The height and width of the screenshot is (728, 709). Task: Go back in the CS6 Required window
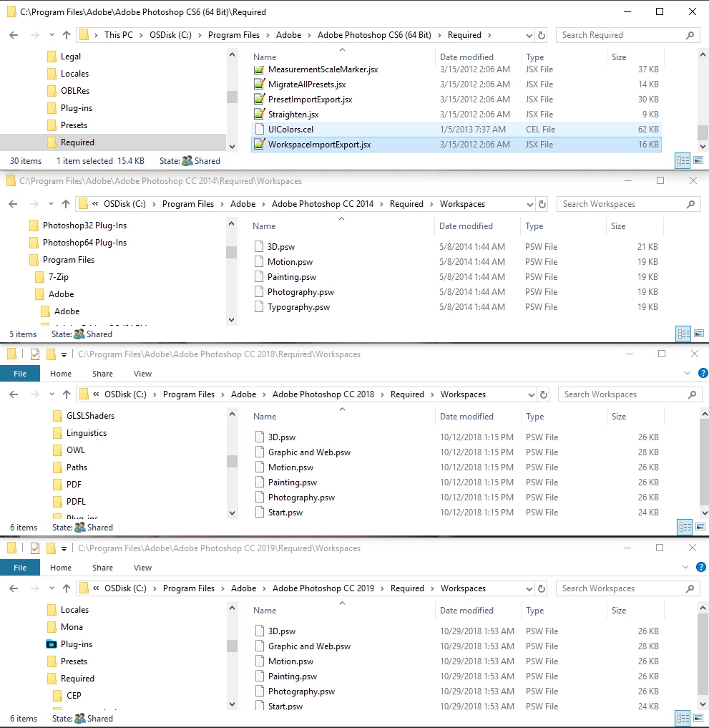pyautogui.click(x=14, y=35)
